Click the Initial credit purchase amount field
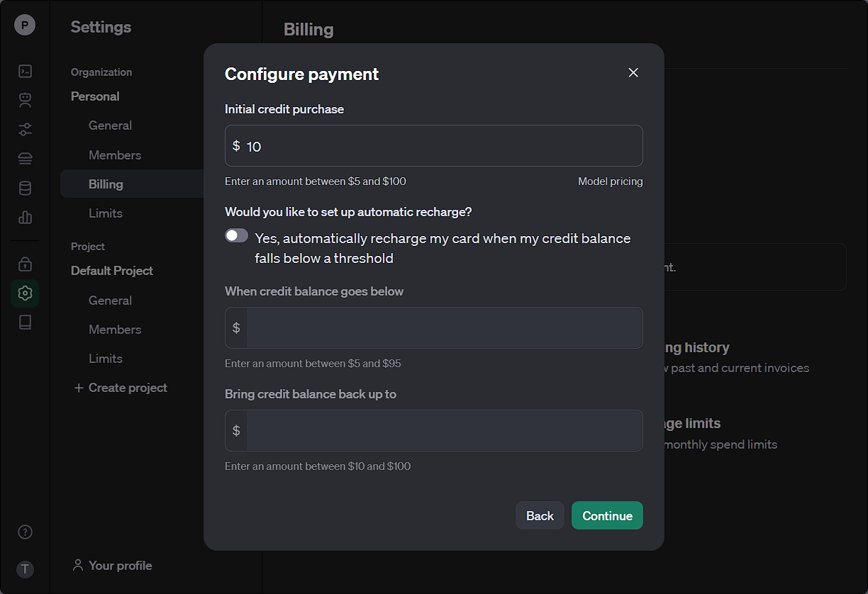Screen dimensions: 868x594 tap(440, 146)
